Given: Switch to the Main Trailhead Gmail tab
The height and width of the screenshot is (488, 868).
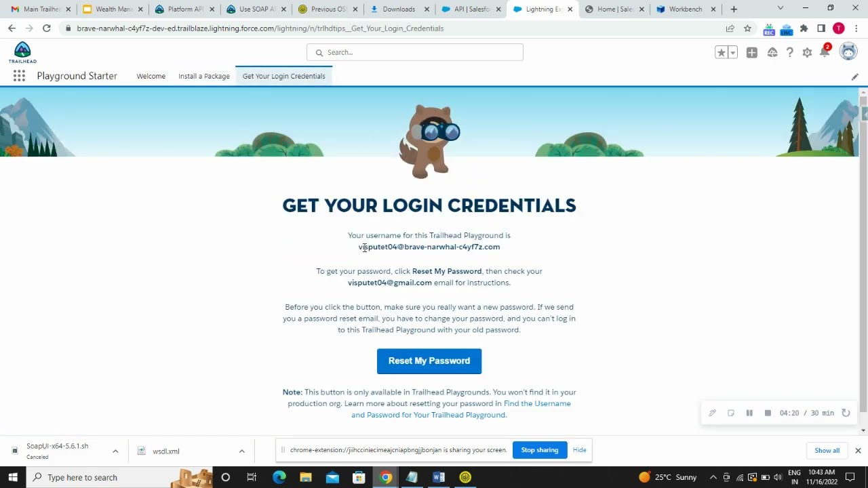Looking at the screenshot, I should (41, 9).
